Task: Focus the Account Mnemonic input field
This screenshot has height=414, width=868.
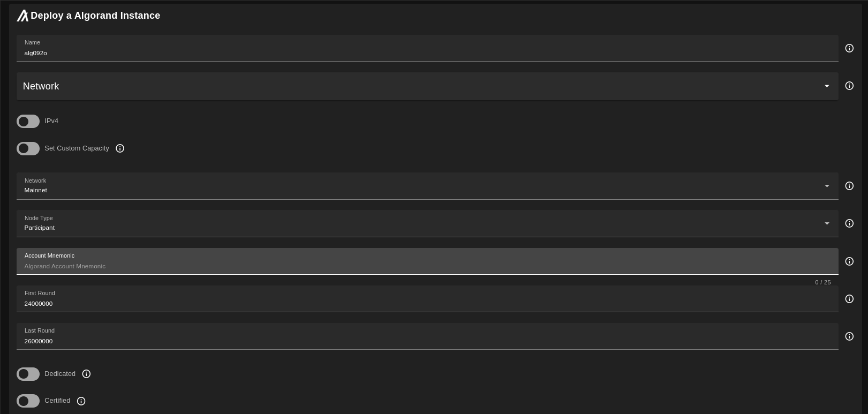Action: coord(427,266)
